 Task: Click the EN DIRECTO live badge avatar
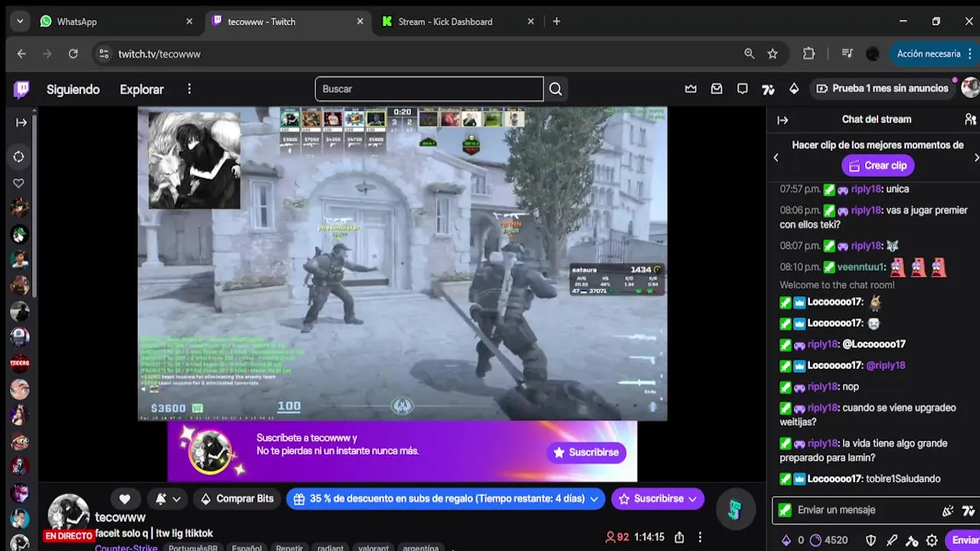tap(69, 517)
